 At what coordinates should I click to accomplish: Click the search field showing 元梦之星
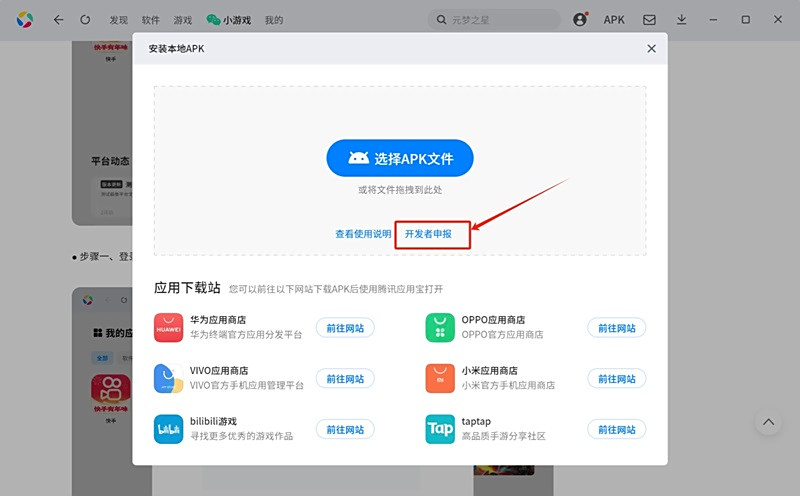[494, 20]
